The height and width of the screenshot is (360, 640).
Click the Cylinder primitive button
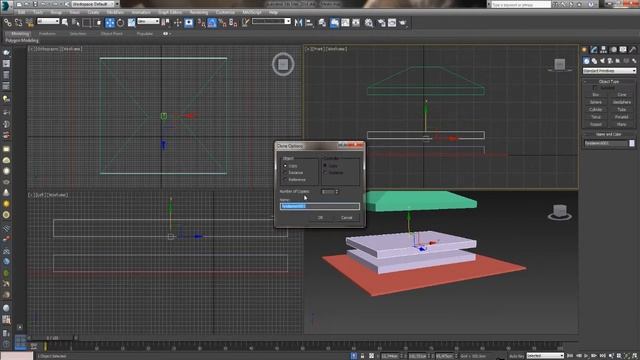596,109
